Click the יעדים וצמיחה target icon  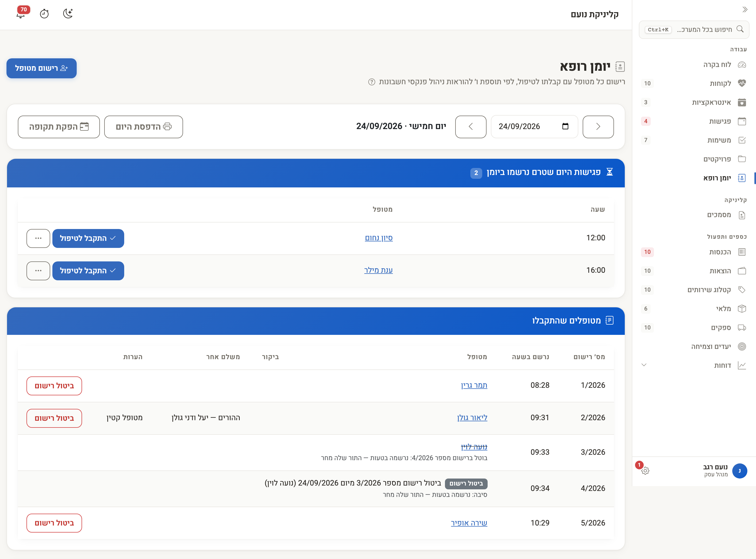[742, 346]
